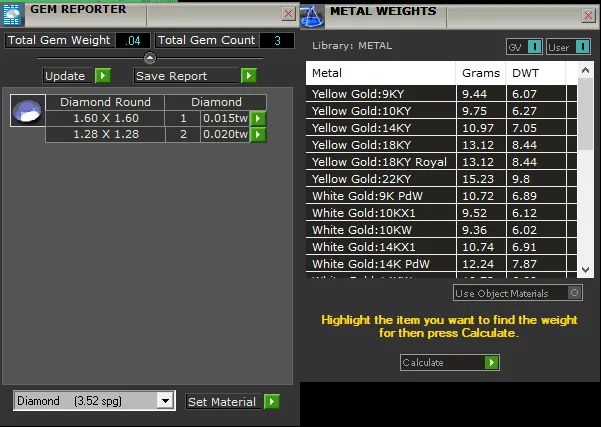Close the Gem Reporter panel
This screenshot has height=427, width=601.
(288, 14)
